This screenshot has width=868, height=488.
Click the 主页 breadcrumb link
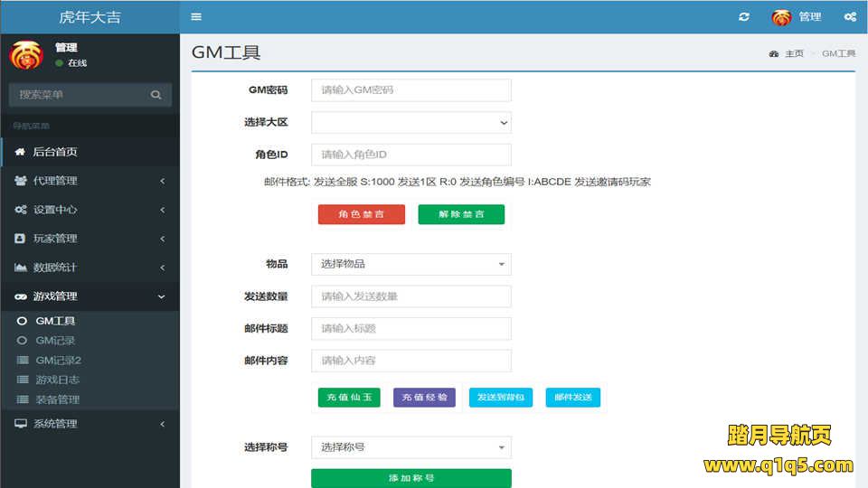(793, 54)
